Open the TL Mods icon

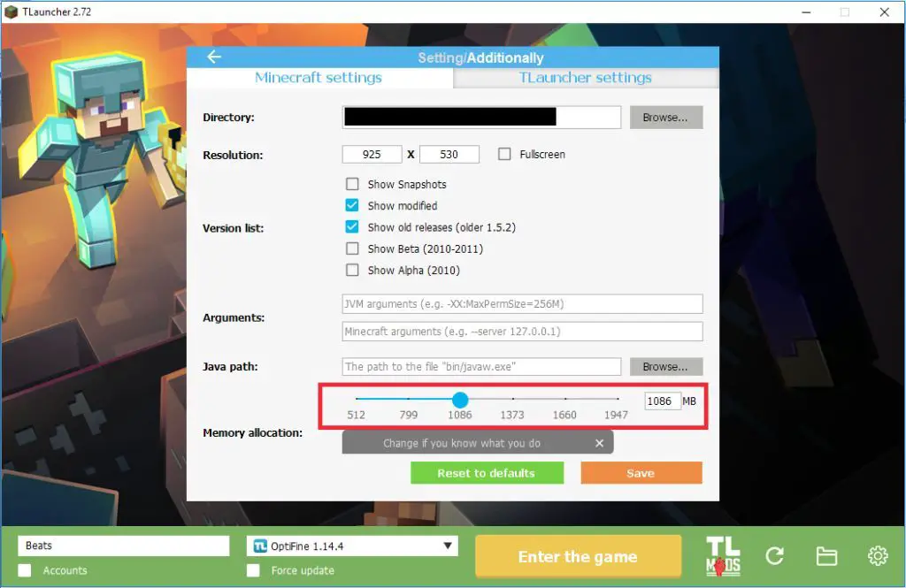click(723, 556)
